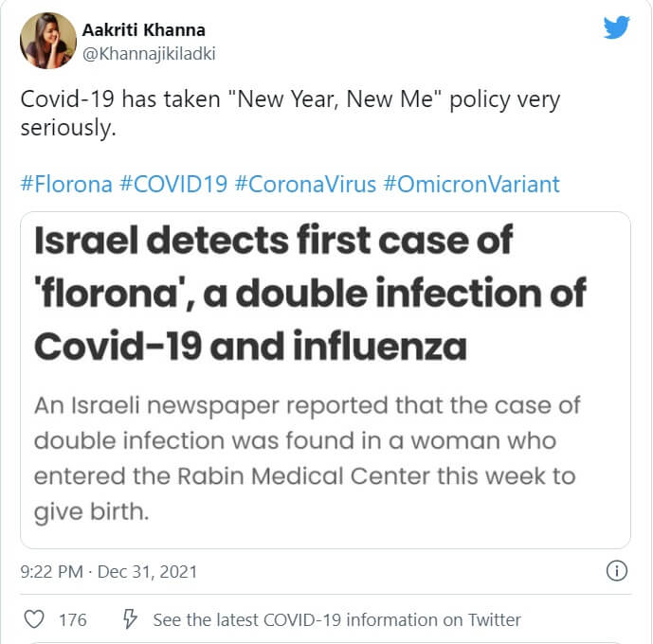
Task: See the latest COVID-19 information on Twitter
Action: pos(336,620)
